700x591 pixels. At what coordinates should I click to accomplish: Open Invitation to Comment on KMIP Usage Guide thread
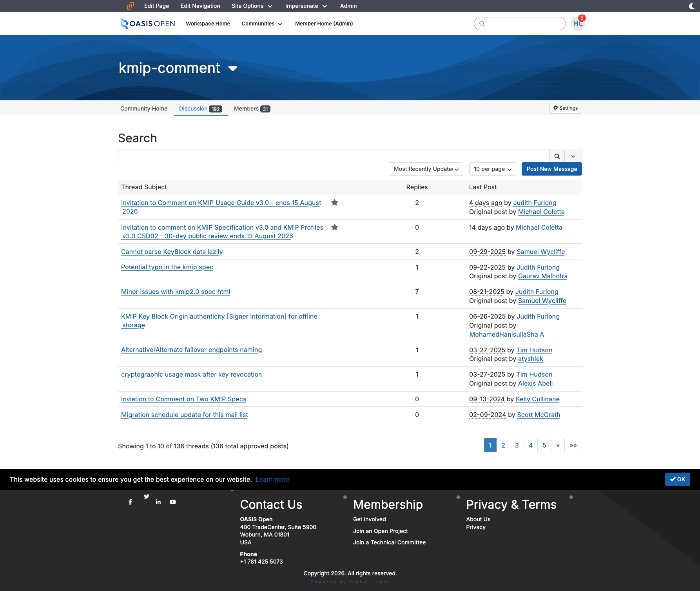coord(221,207)
